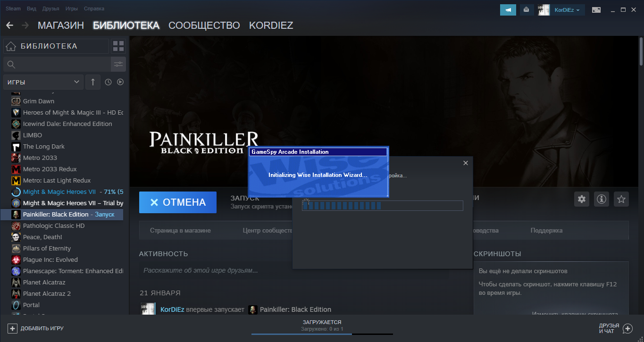The image size is (644, 342).
Task: Go forward with the right arrow
Action: point(25,25)
